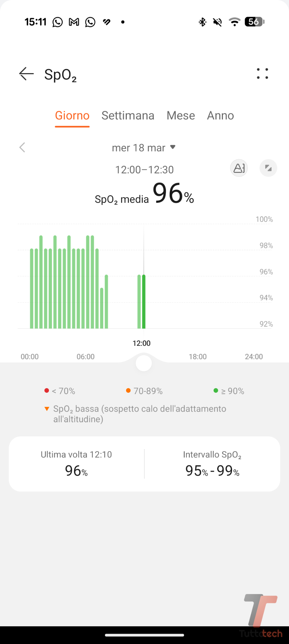289x644 pixels.
Task: Tap the landscape expand chart icon
Action: point(268,168)
